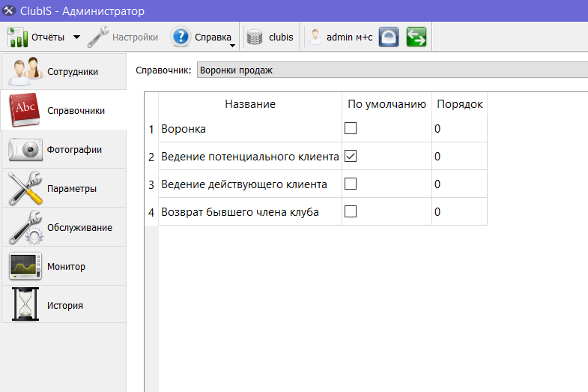Check default for Возврат бывшего члена клуба

(351, 211)
